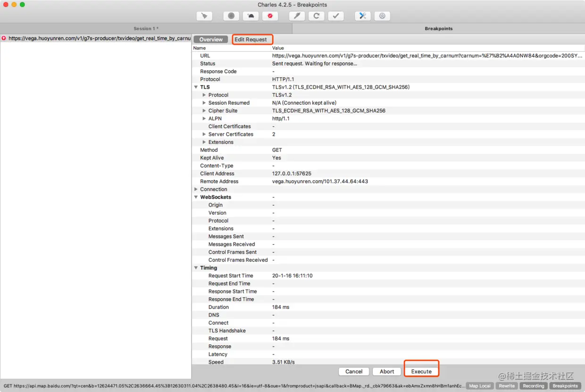Select the Messages Sent row
The image size is (585, 392).
pyautogui.click(x=388, y=236)
